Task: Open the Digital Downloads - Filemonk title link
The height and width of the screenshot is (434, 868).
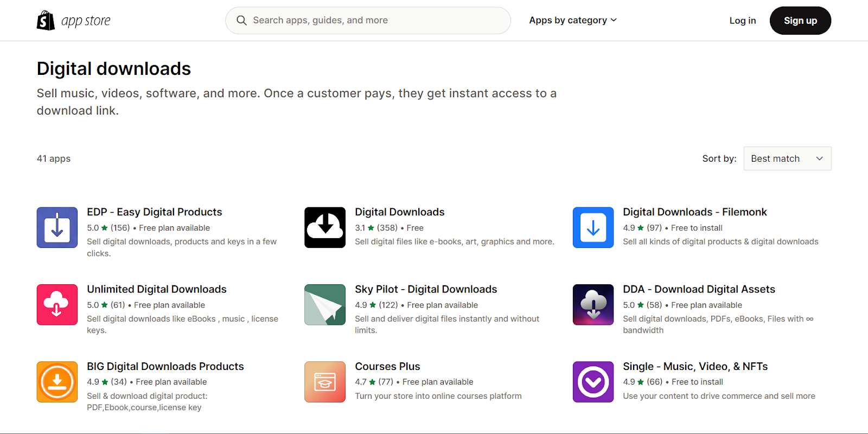Action: click(x=694, y=212)
